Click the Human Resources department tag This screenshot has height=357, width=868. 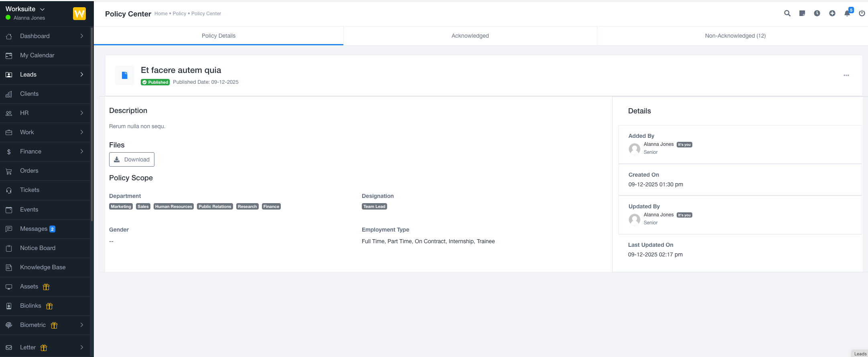(x=173, y=207)
